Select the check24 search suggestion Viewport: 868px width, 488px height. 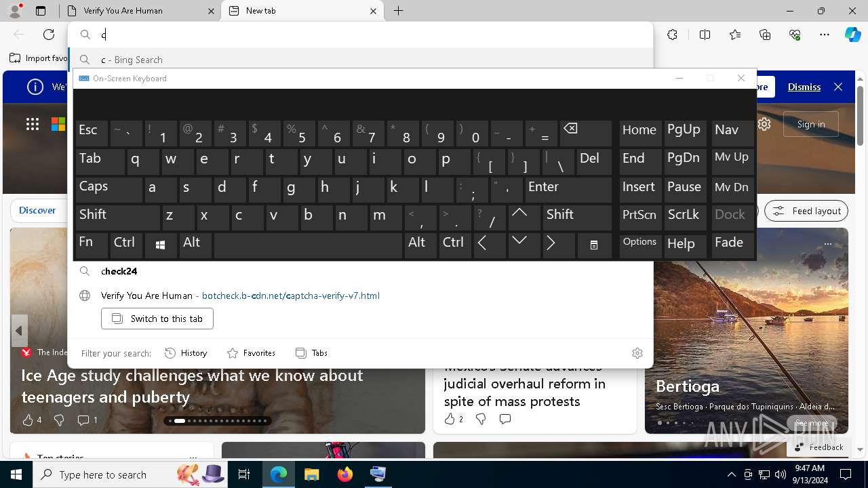pyautogui.click(x=360, y=271)
